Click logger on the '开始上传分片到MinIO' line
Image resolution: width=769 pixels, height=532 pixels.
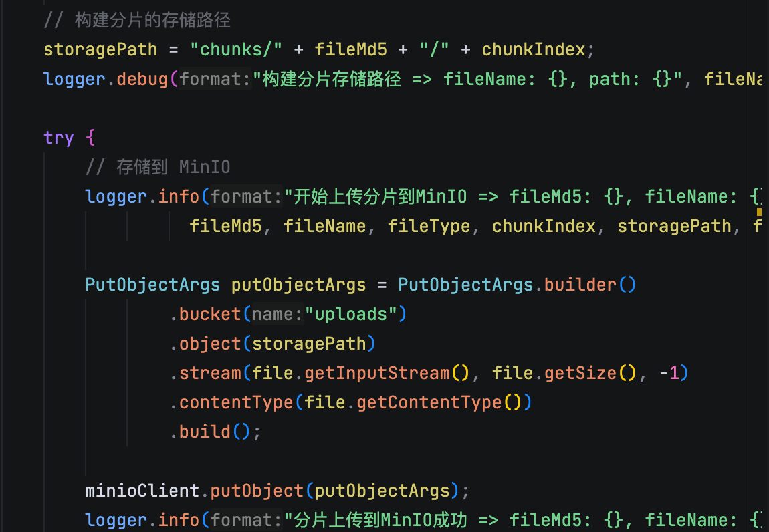pos(116,196)
